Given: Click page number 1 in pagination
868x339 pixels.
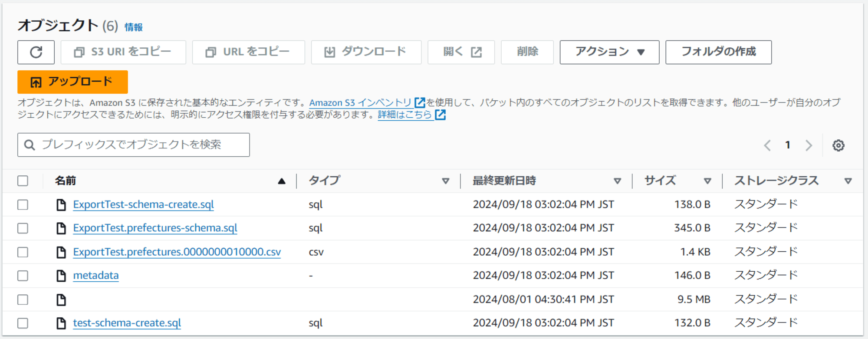Looking at the screenshot, I should (x=788, y=145).
